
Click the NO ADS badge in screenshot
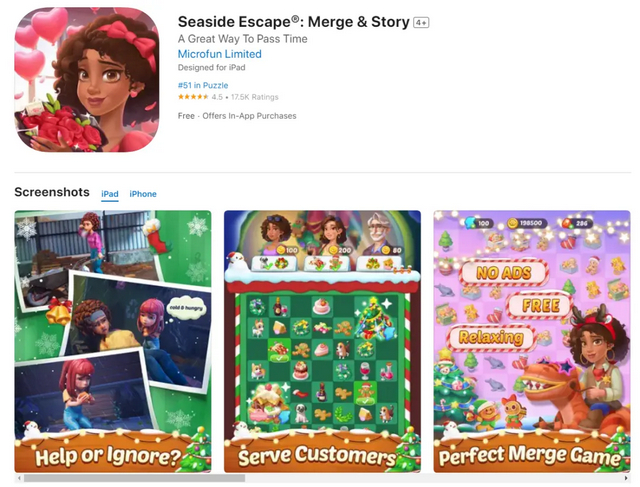coord(504,273)
